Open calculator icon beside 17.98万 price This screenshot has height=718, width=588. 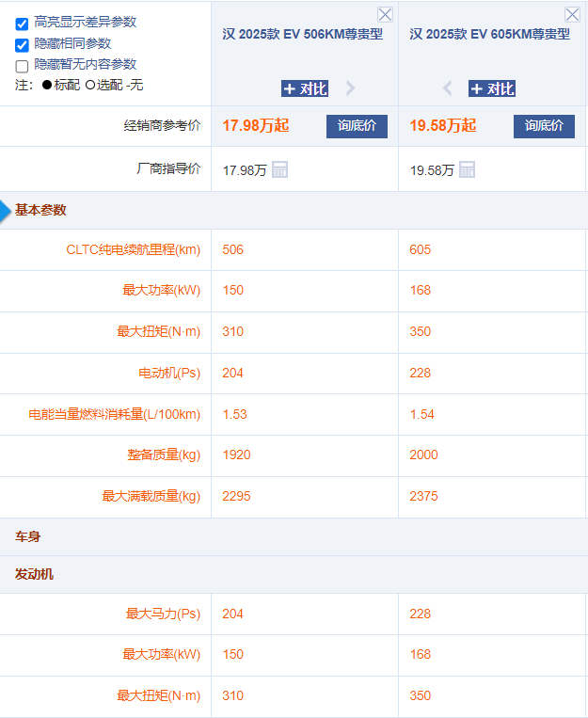pyautogui.click(x=279, y=169)
